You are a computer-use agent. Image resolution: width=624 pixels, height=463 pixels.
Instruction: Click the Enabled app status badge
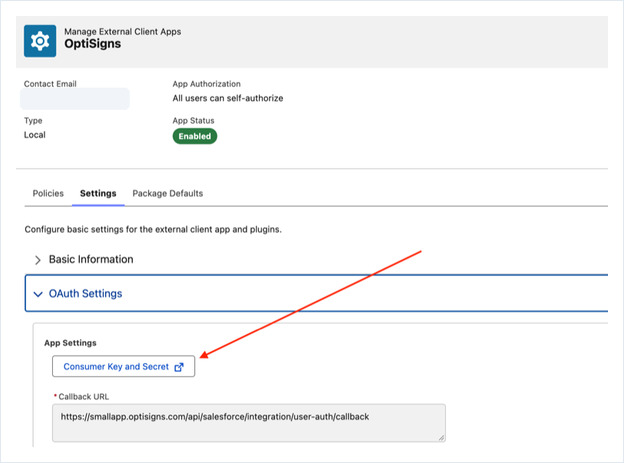(x=195, y=136)
